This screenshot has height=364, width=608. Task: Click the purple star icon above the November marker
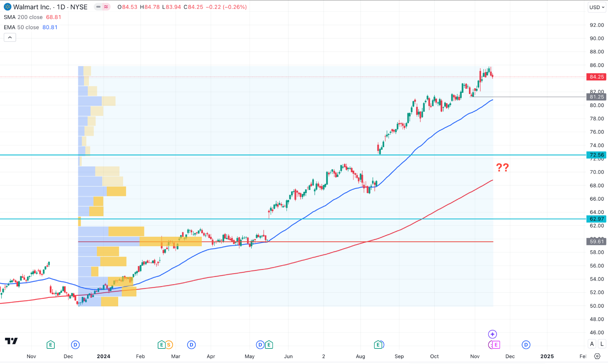[492, 334]
